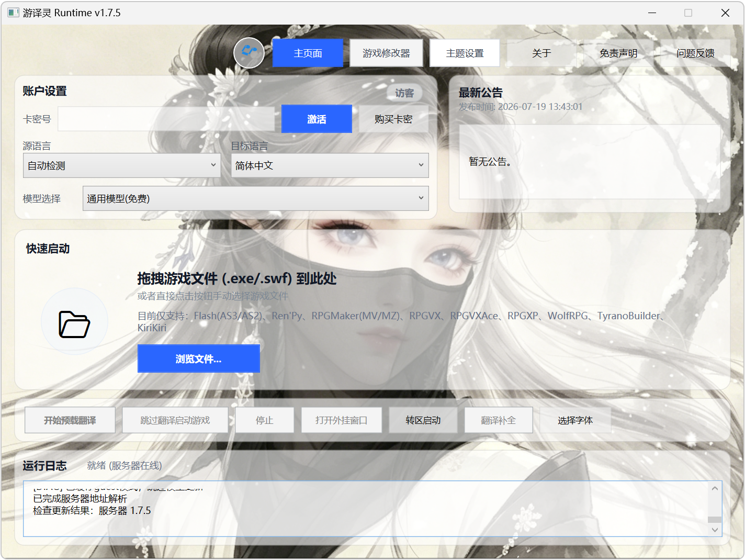Click the round app logo avatar icon
The image size is (745, 560).
click(x=249, y=53)
